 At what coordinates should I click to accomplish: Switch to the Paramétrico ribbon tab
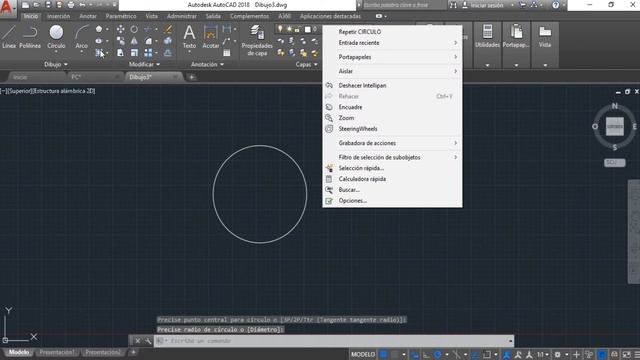pyautogui.click(x=121, y=16)
